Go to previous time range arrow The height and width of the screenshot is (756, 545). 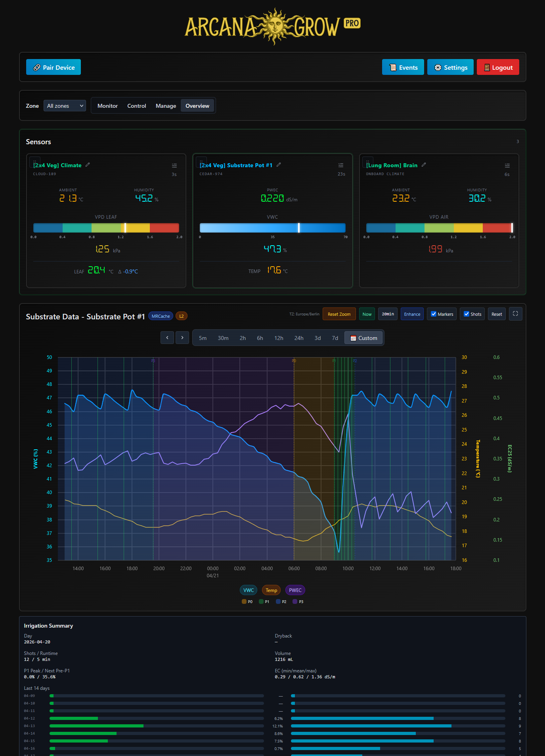[x=167, y=338]
